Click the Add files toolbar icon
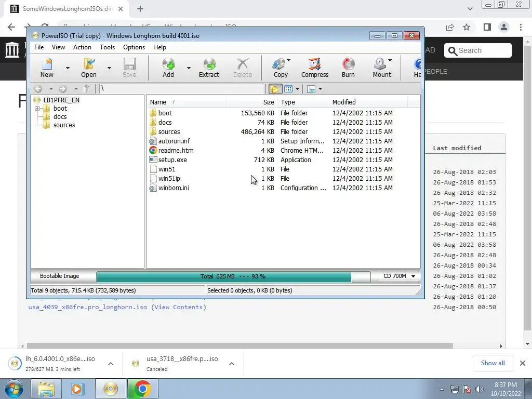This screenshot has width=532, height=399. click(x=168, y=68)
